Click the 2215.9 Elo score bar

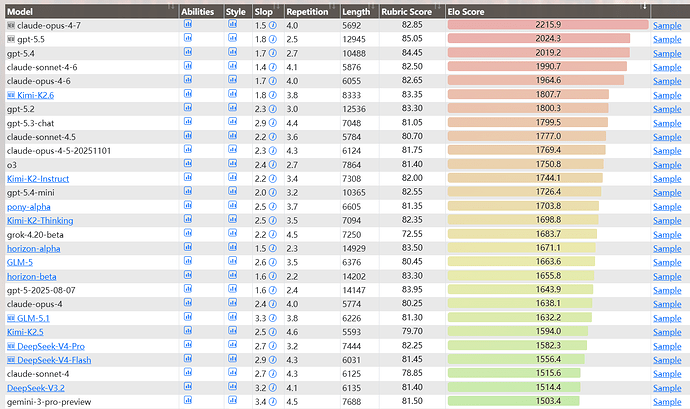pyautogui.click(x=548, y=25)
